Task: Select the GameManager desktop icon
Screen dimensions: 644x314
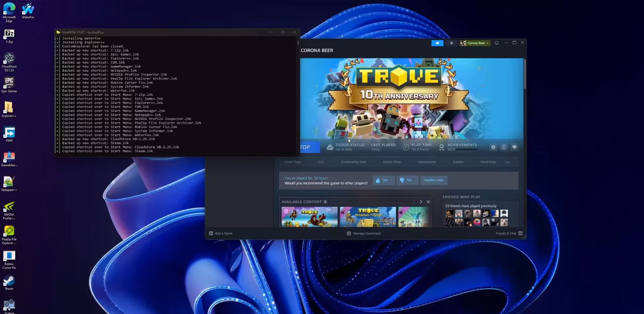Action: click(x=9, y=159)
